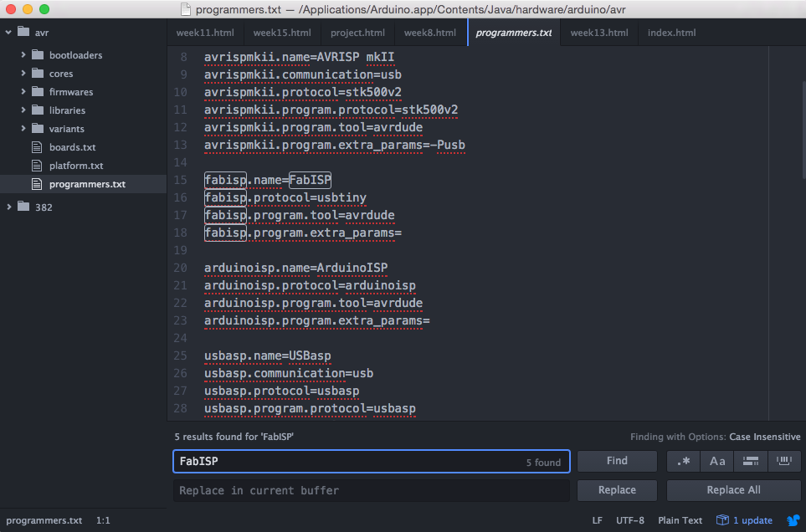This screenshot has width=806, height=532.
Task: Toggle the regex search option button
Action: click(683, 461)
